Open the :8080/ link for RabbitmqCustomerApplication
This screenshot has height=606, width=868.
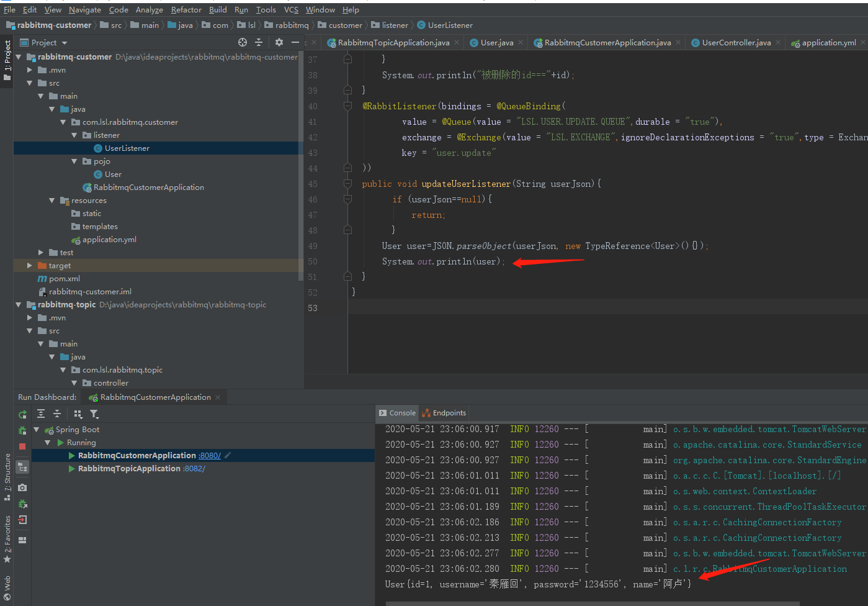click(x=210, y=456)
